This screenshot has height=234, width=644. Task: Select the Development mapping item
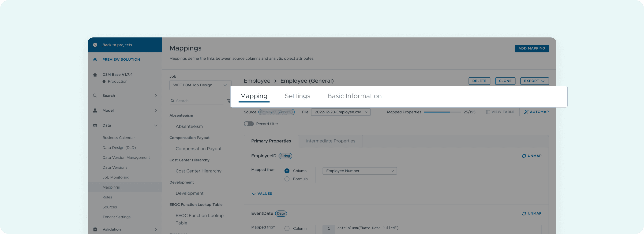tap(190, 193)
